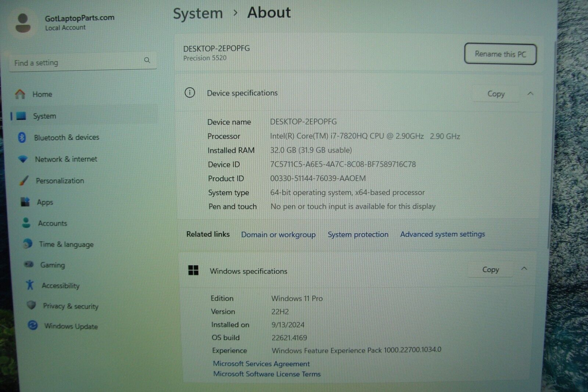
Task: Select the Pen and touch value text
Action: pos(353,206)
